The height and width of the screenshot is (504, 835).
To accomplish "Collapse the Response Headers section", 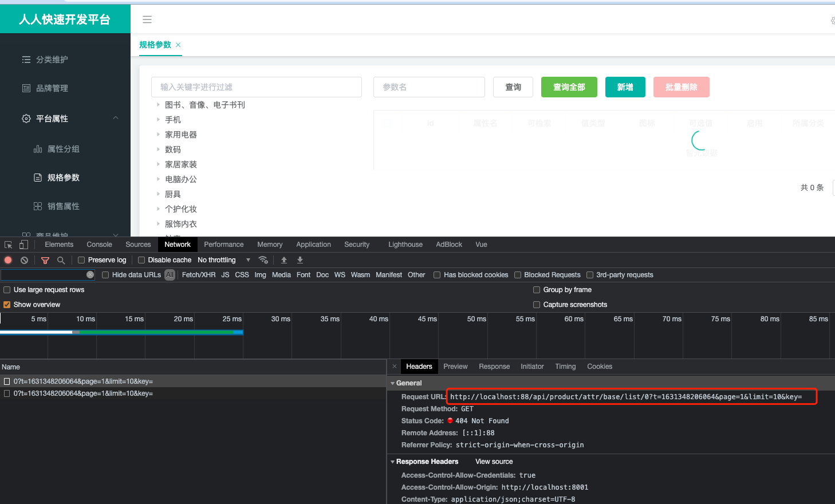I will tap(393, 462).
